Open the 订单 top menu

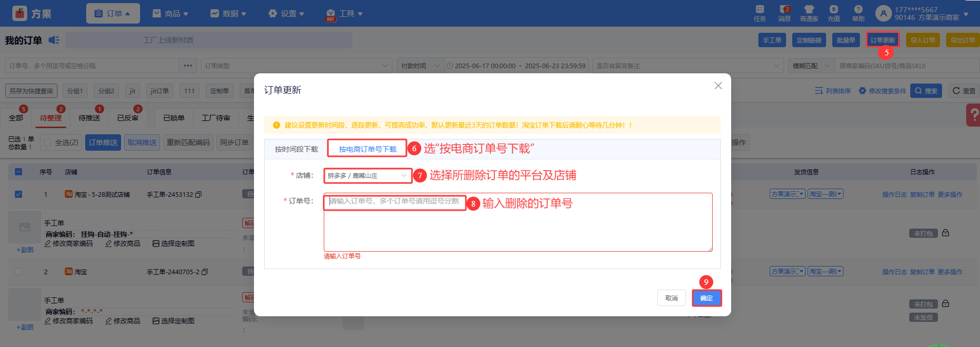[x=113, y=13]
